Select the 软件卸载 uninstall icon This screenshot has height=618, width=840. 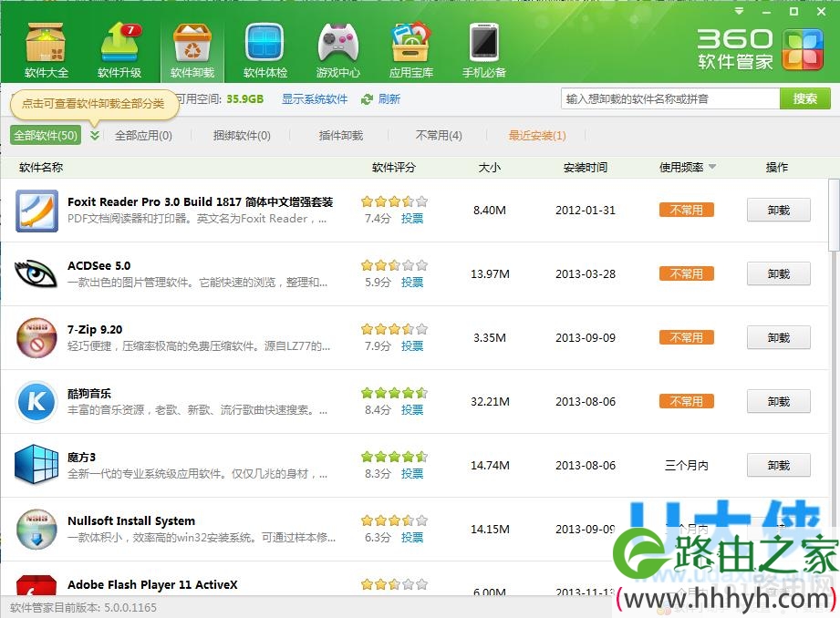click(192, 50)
